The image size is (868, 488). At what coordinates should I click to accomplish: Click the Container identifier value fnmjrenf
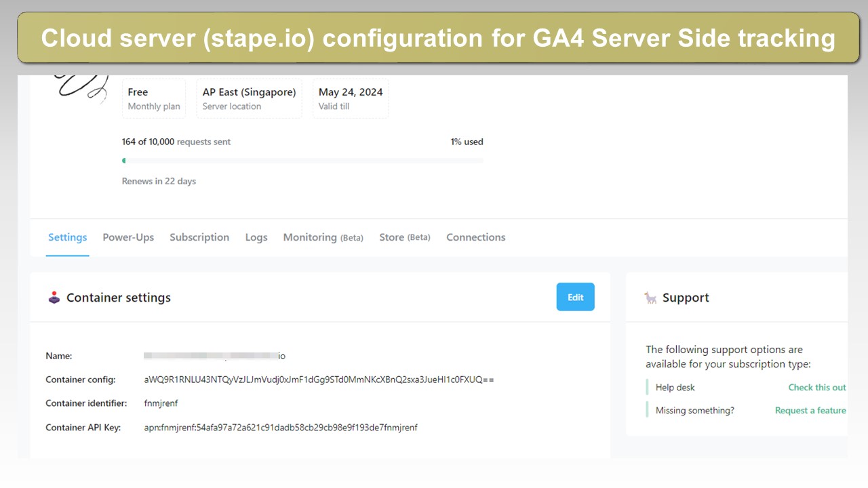point(161,403)
